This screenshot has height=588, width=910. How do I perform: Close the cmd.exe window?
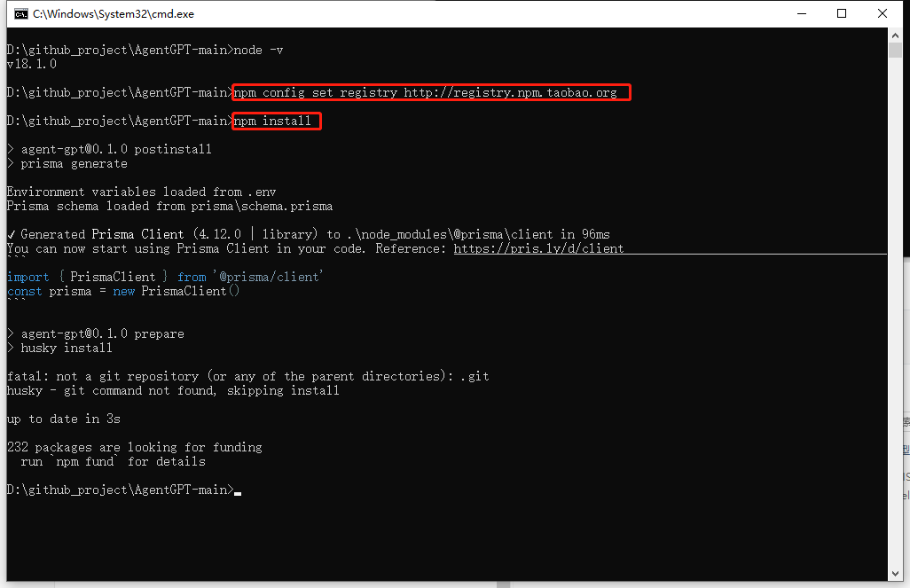click(x=883, y=14)
